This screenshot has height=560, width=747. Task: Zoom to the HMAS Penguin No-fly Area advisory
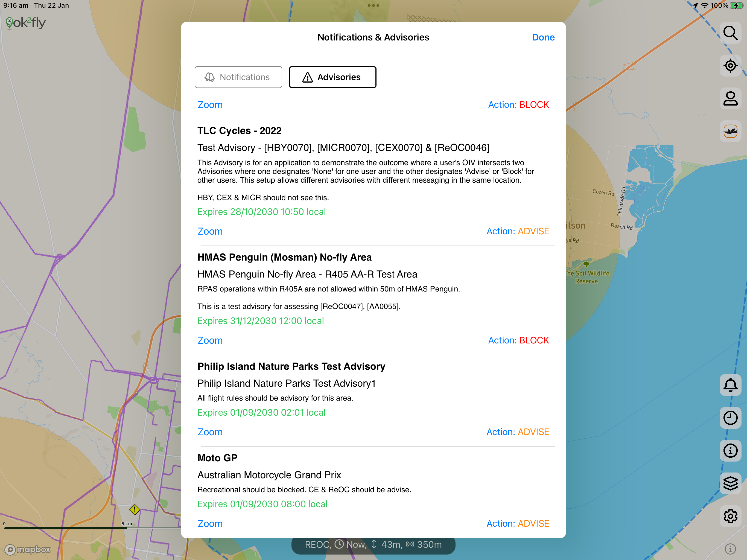(x=210, y=340)
